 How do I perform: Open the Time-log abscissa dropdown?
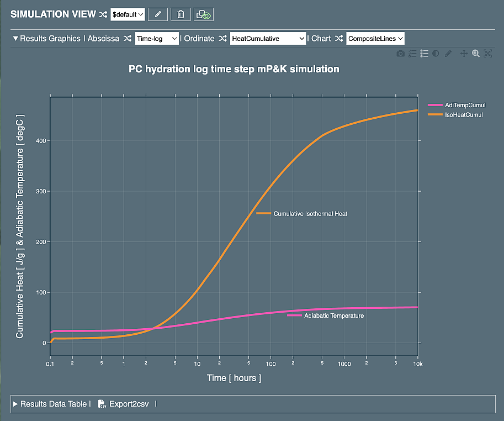click(157, 39)
